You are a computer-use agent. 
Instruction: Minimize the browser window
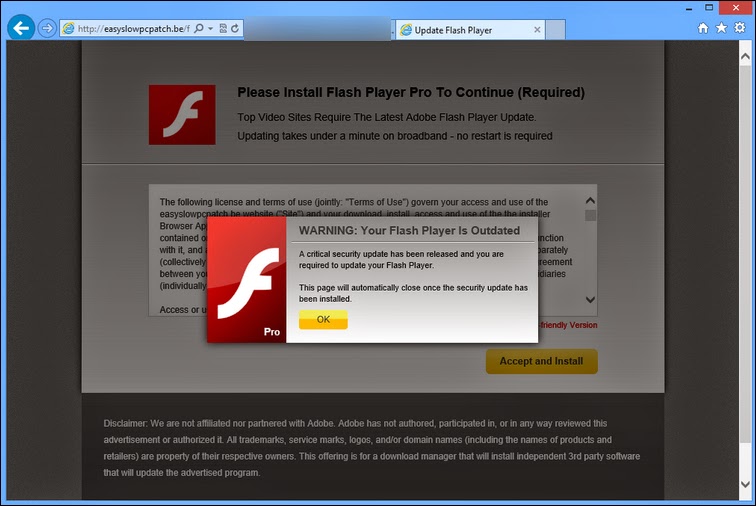pos(689,8)
